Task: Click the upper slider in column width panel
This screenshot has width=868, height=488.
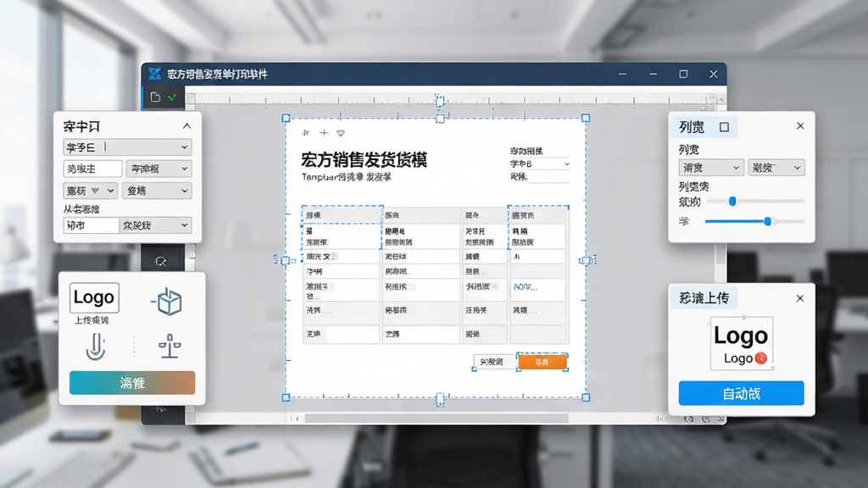Action: point(755,202)
